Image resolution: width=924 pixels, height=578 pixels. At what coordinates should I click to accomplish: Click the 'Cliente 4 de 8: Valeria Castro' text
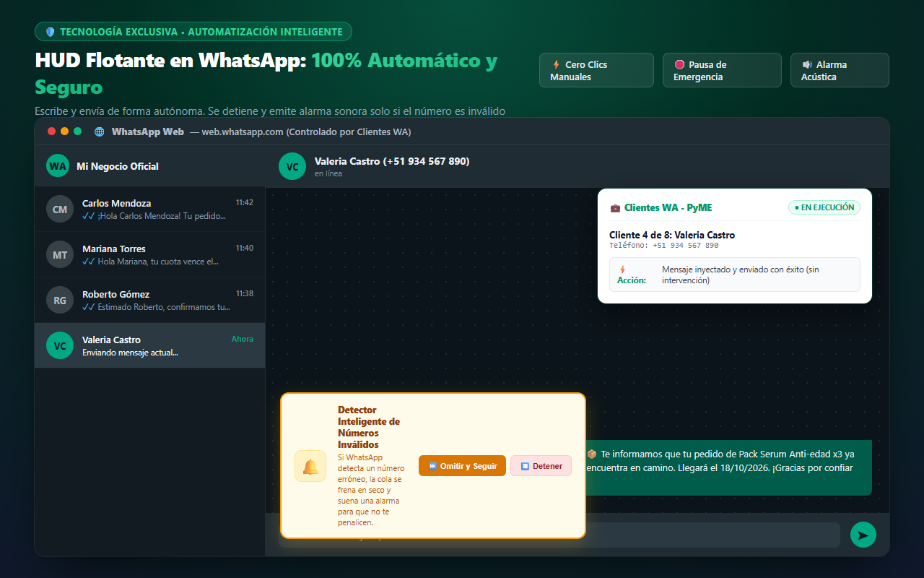click(x=672, y=235)
